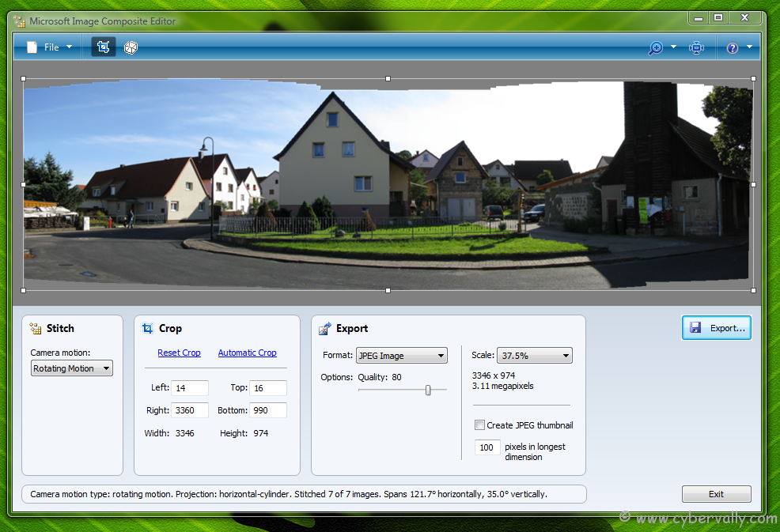
Task: Close the Image Composite Editor window
Action: pos(744,17)
